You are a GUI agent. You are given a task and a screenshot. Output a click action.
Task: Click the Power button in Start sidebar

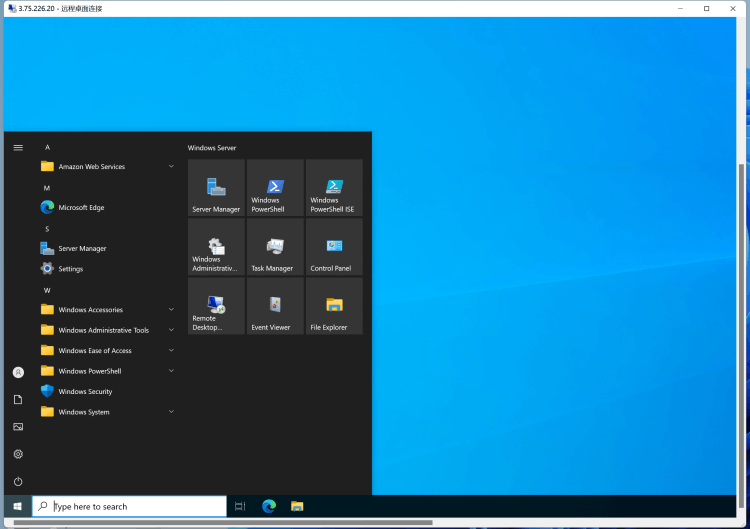click(x=18, y=481)
